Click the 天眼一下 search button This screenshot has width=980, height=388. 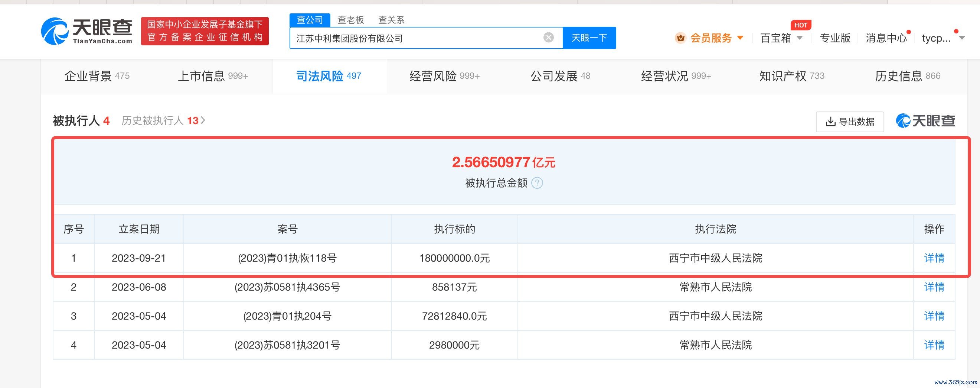point(589,38)
